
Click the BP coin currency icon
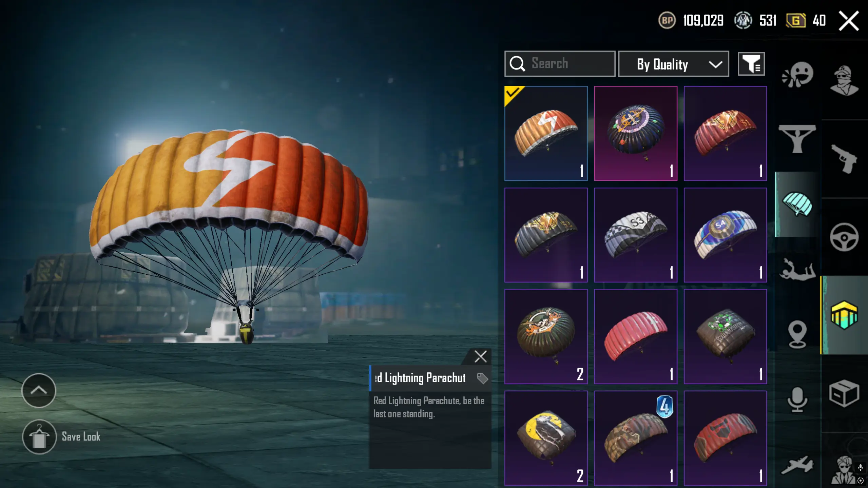tap(667, 20)
